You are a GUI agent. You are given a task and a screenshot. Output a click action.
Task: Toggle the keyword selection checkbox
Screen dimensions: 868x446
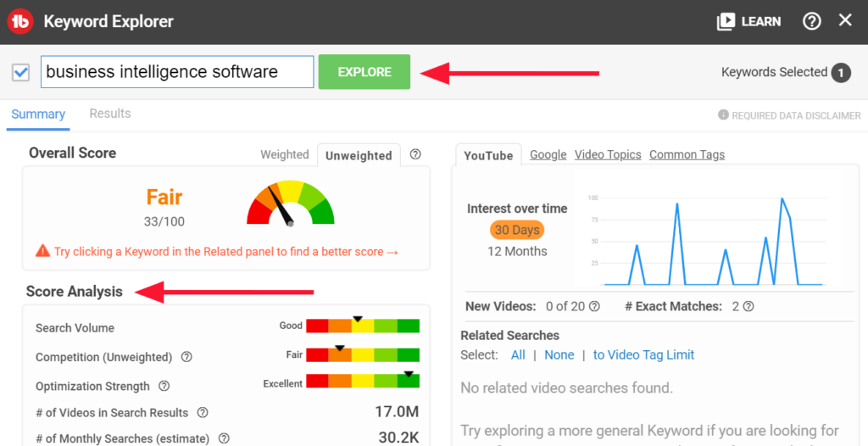tap(21, 72)
